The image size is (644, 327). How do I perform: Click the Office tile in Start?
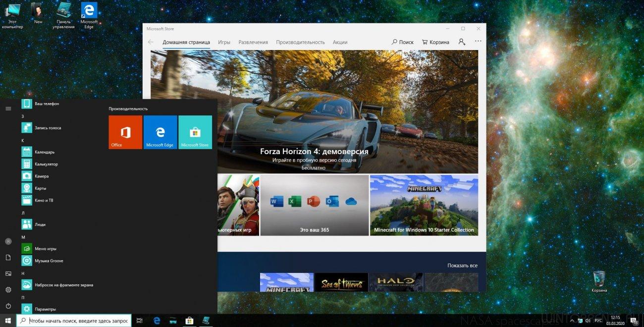pos(125,132)
